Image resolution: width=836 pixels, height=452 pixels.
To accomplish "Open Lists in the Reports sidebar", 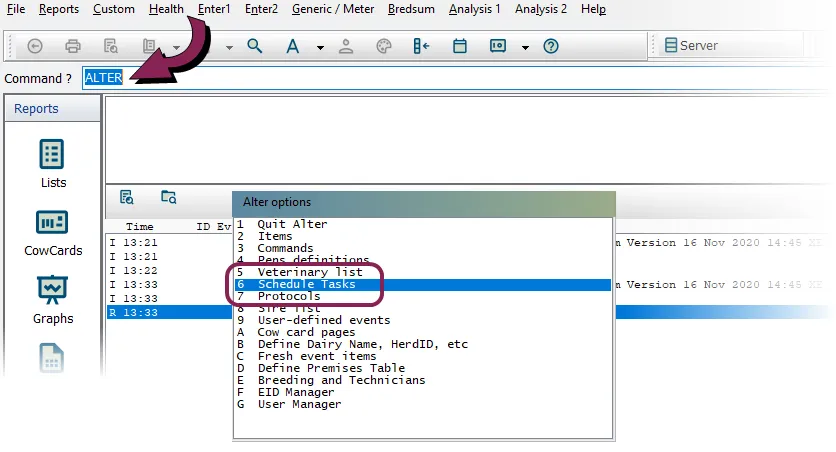I will pyautogui.click(x=52, y=164).
